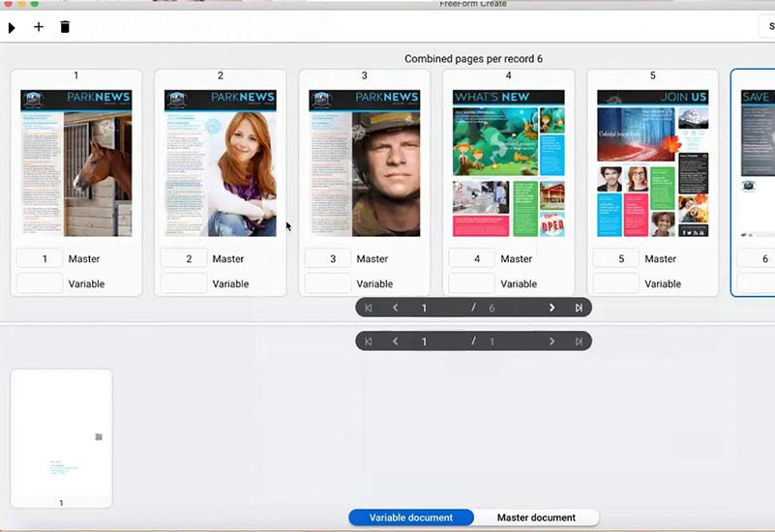The width and height of the screenshot is (775, 532).
Task: Go to previous page in variable pager
Action: click(x=395, y=341)
